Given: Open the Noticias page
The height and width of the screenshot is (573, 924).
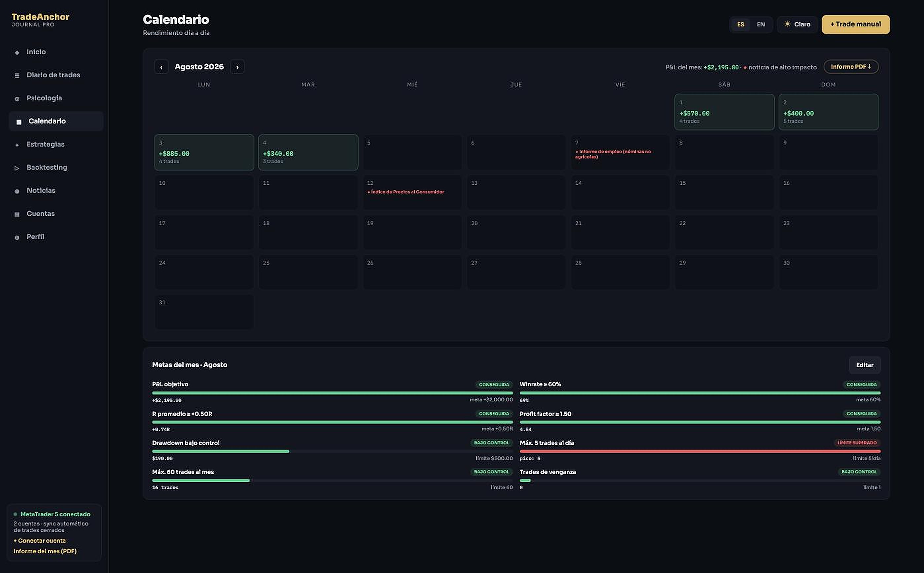Looking at the screenshot, I should [55, 191].
